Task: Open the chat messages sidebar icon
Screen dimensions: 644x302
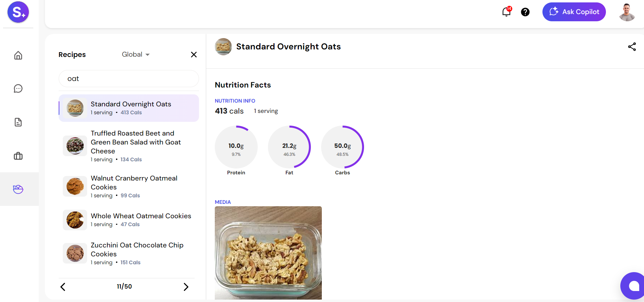Action: 18,89
